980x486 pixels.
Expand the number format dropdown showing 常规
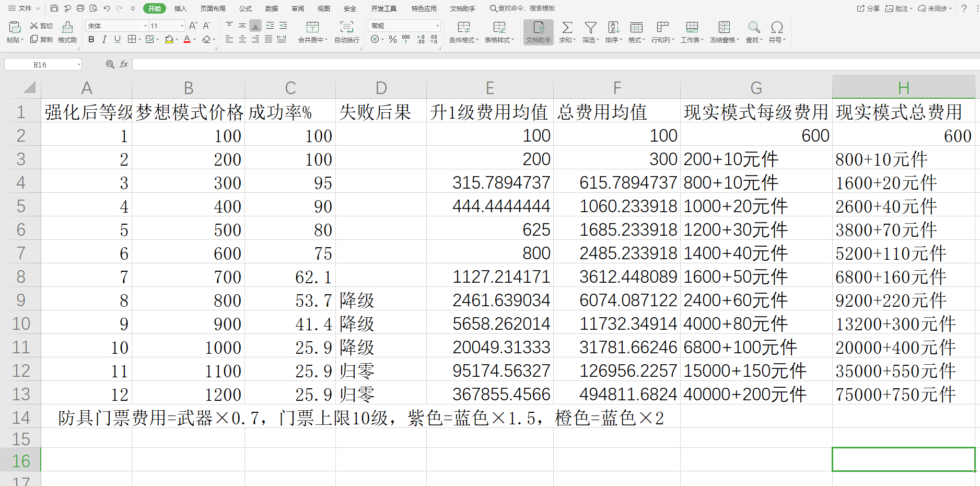tap(437, 26)
